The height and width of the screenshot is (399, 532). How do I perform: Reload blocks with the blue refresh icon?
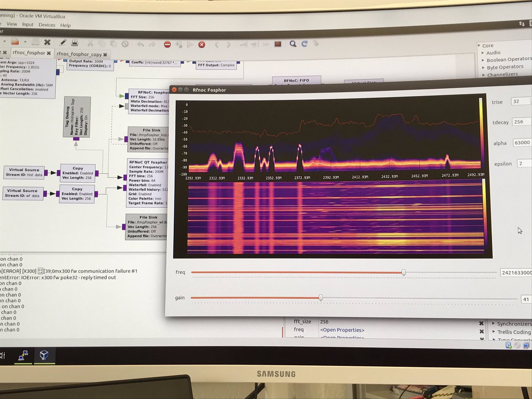(304, 44)
